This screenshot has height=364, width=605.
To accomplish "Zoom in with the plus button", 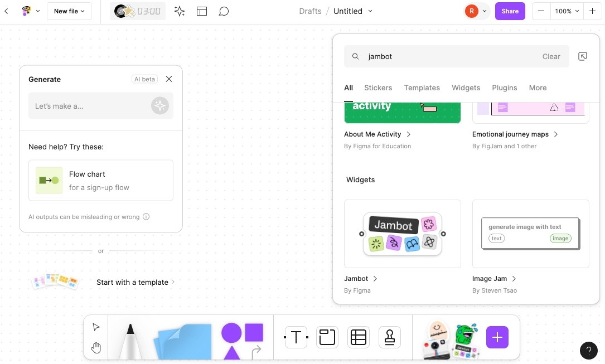I will (x=592, y=11).
